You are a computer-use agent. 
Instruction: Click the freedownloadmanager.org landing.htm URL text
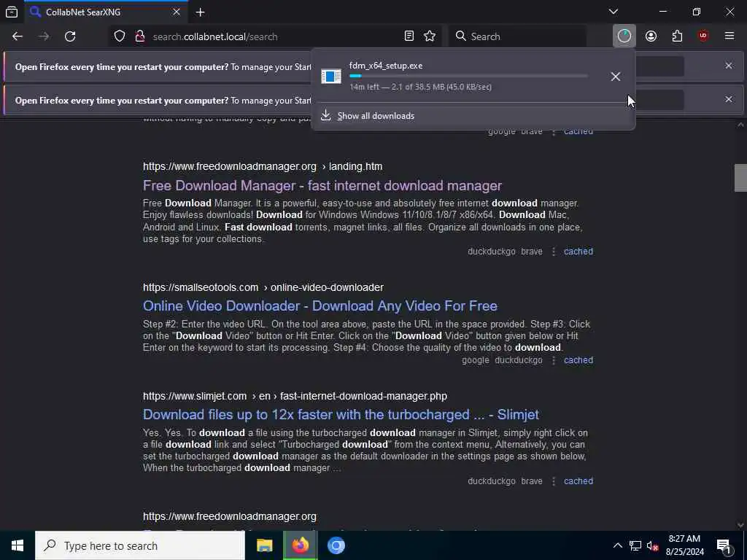click(263, 166)
